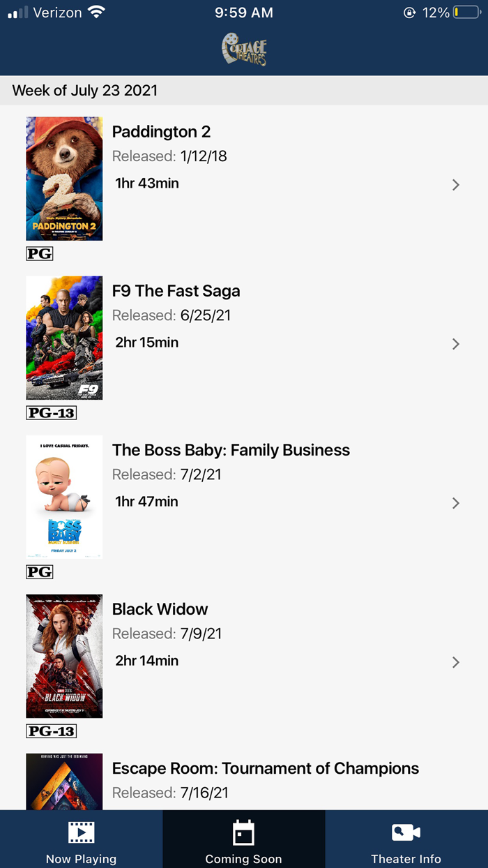
Task: Tap the PG-13 rating badge under F9
Action: pyautogui.click(x=51, y=412)
